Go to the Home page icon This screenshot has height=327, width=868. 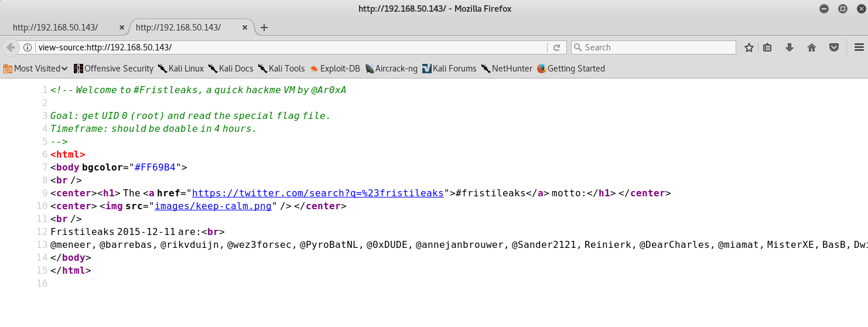coord(812,47)
